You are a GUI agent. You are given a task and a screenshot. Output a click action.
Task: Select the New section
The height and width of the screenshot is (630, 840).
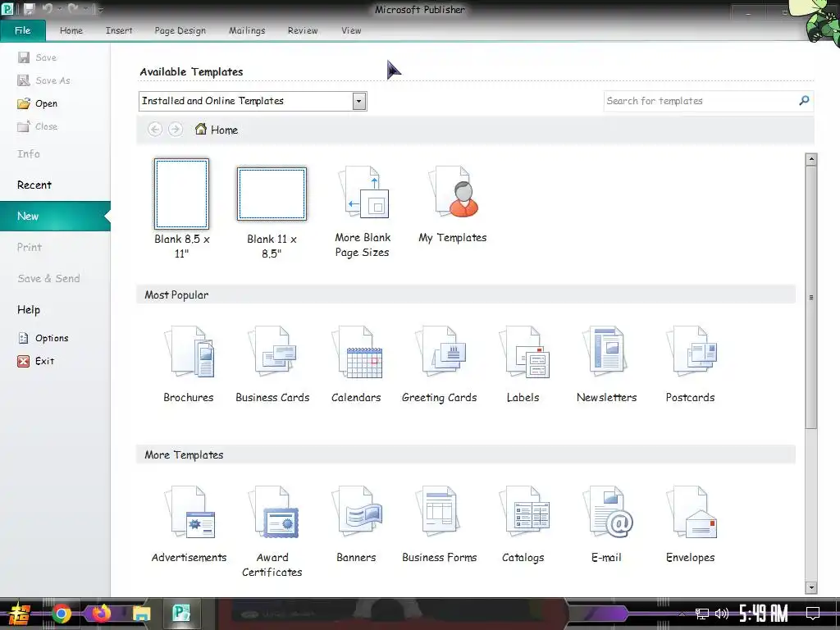coord(55,216)
